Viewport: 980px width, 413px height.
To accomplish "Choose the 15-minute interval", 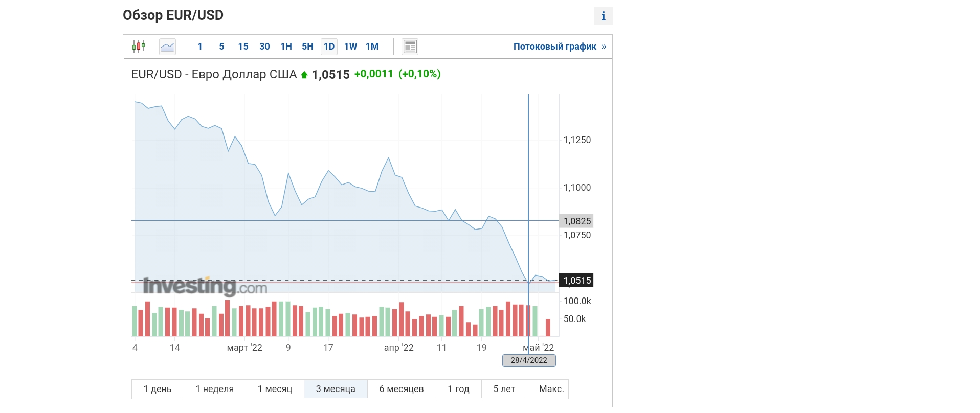I will click(x=243, y=47).
